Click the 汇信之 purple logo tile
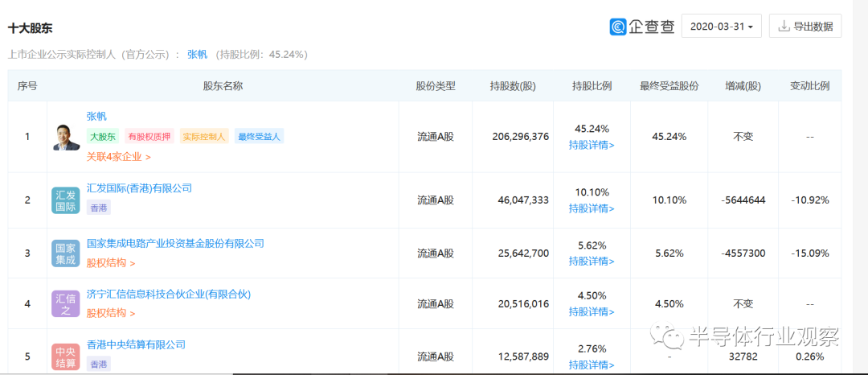Viewport: 868px width, 375px height. click(66, 304)
